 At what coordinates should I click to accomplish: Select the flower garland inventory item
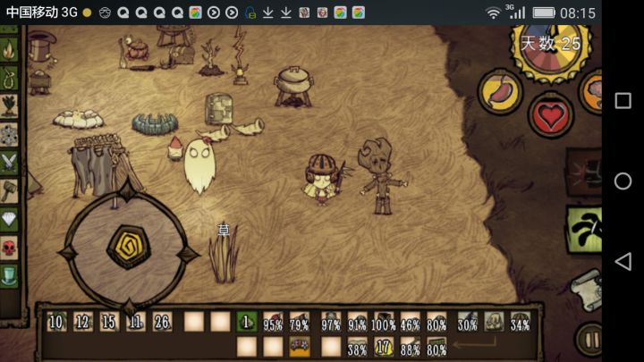(300, 347)
